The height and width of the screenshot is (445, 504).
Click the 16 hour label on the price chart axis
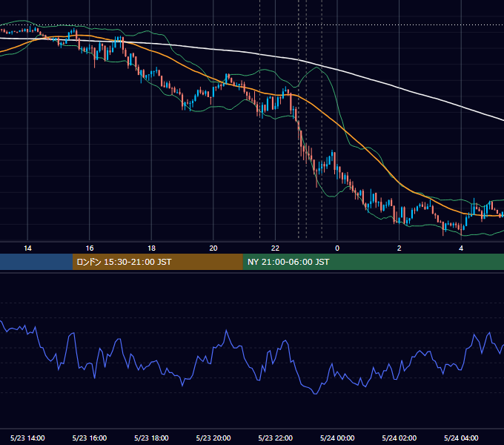coord(90,248)
